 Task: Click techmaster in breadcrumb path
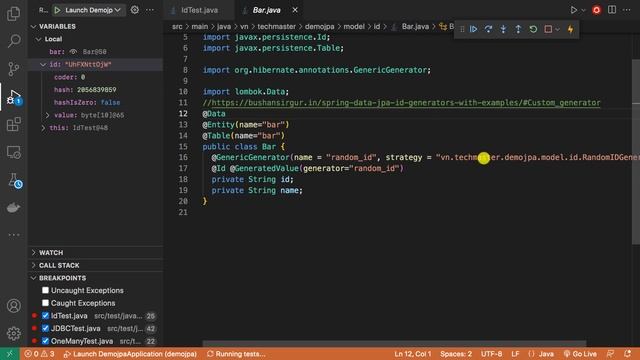276,27
